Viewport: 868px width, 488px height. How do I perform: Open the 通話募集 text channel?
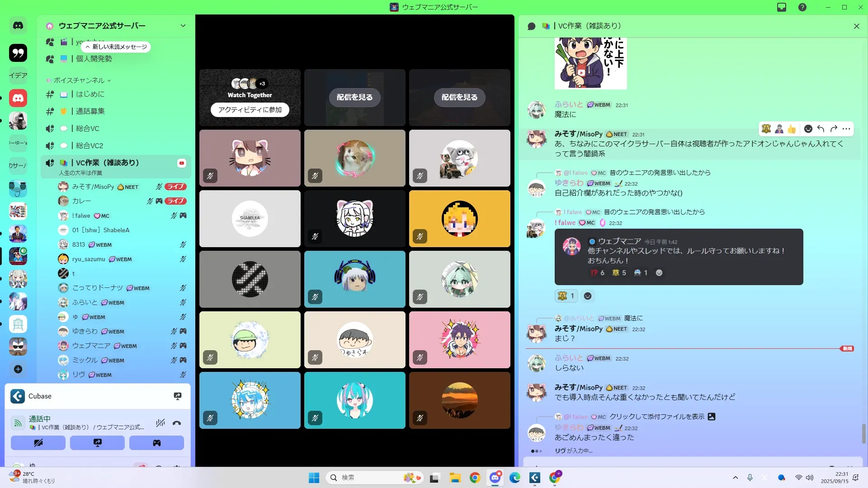(x=90, y=111)
